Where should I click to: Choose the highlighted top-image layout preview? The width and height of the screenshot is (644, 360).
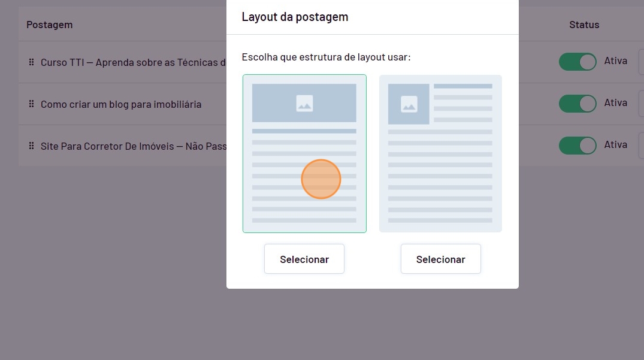(x=304, y=153)
